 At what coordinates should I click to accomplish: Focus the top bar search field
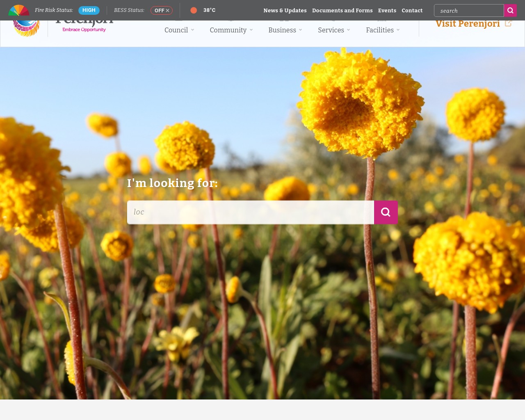pyautogui.click(x=468, y=11)
